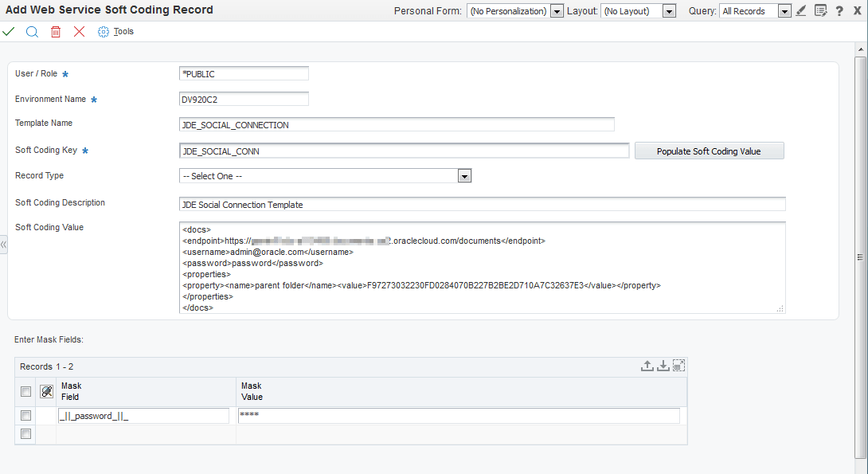The height and width of the screenshot is (474, 868).
Task: Open the help question mark icon
Action: [x=839, y=10]
